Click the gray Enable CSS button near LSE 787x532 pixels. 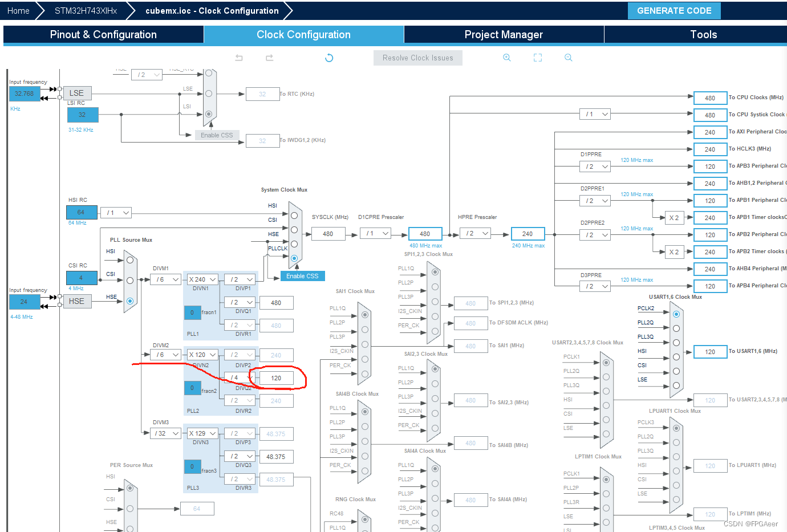[x=217, y=135]
